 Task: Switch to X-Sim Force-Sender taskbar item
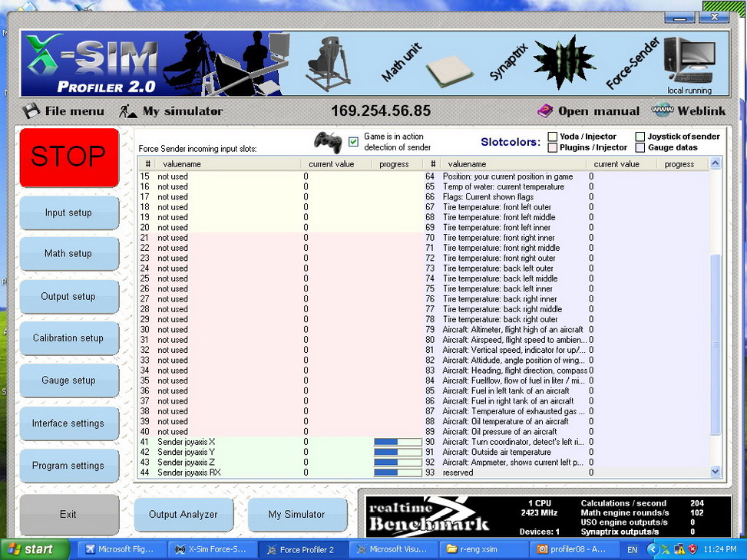[x=213, y=549]
